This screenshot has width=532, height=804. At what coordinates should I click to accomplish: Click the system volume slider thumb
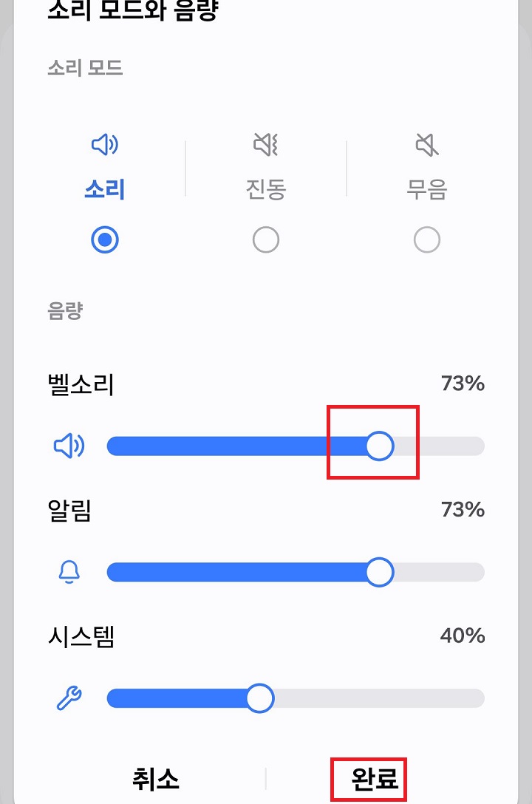pos(259,697)
